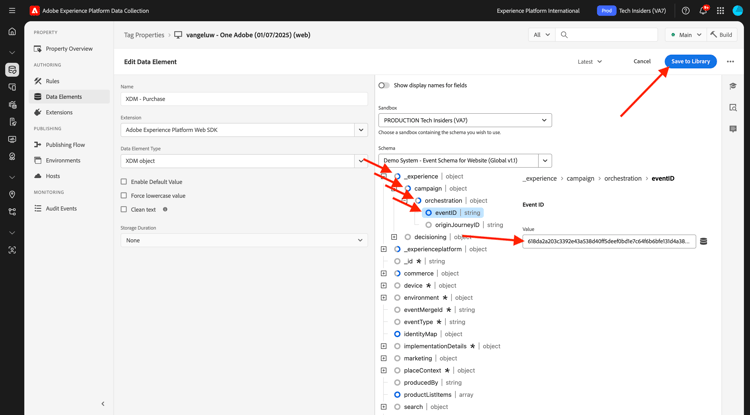This screenshot has height=415, width=750.
Task: Open the Main library dropdown
Action: tap(685, 35)
